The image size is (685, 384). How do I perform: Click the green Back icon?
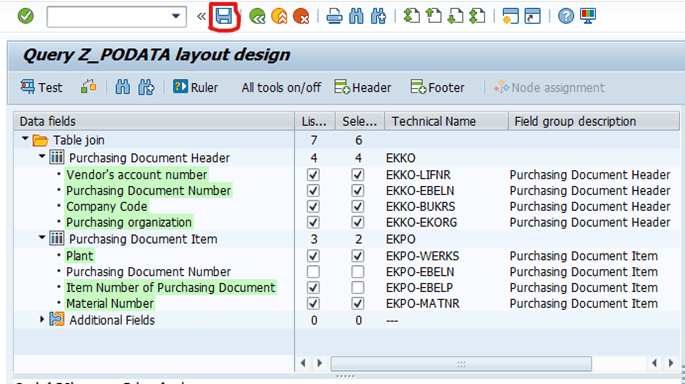tap(257, 17)
